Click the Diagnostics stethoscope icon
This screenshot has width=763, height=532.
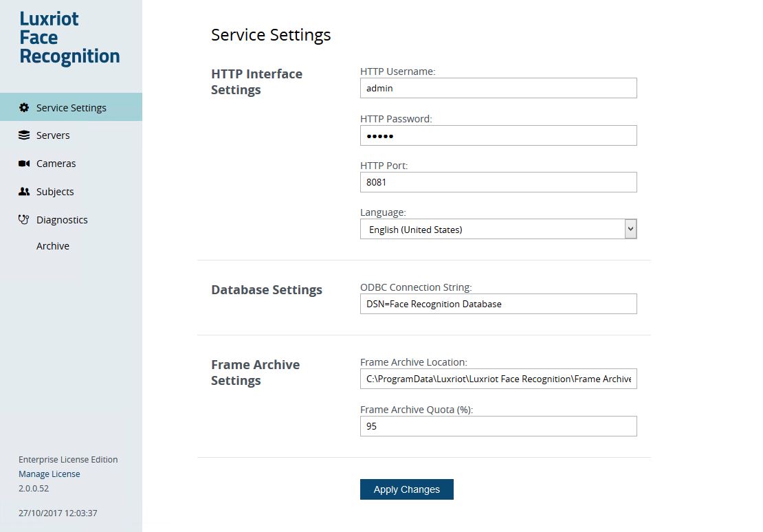[x=24, y=219]
